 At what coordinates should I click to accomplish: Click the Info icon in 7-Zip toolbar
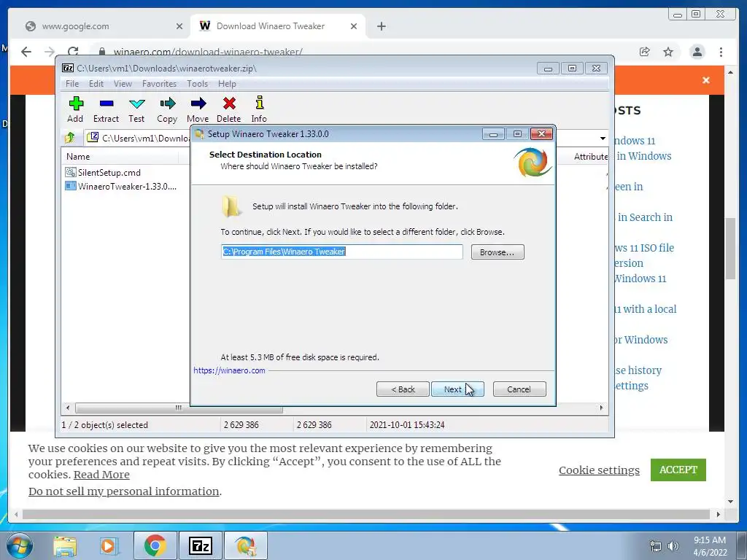259,109
